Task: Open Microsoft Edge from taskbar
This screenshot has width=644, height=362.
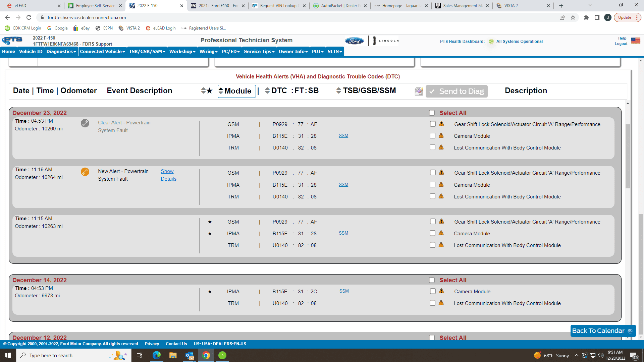Action: coord(156,355)
